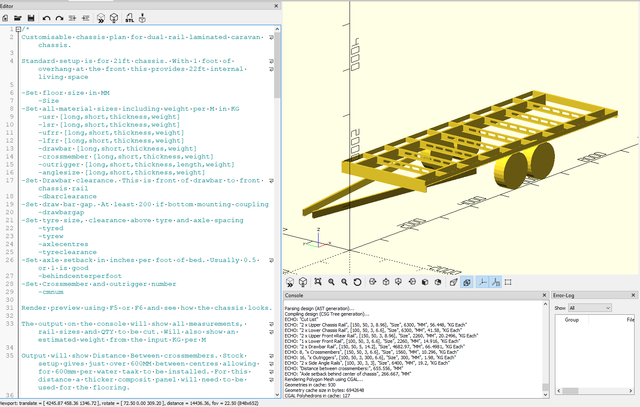Image resolution: width=640 pixels, height=407 pixels.
Task: Toggle Show Edges in viewport
Action: (508, 282)
